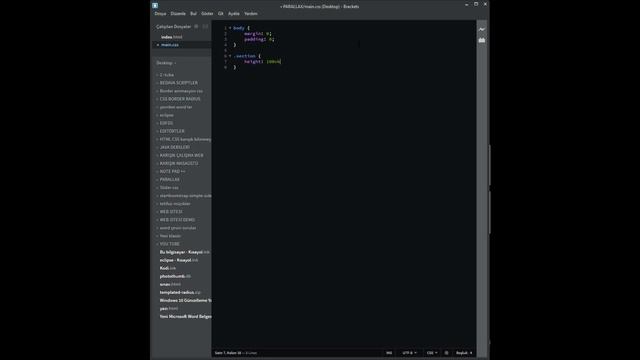
Task: Open the CSS language mode dropdown
Action: pos(432,353)
